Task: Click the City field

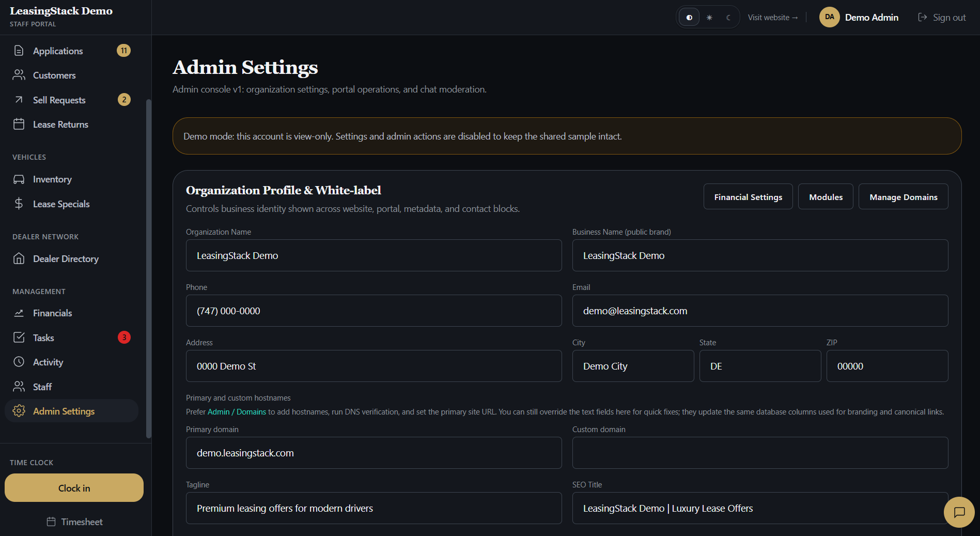Action: point(633,366)
